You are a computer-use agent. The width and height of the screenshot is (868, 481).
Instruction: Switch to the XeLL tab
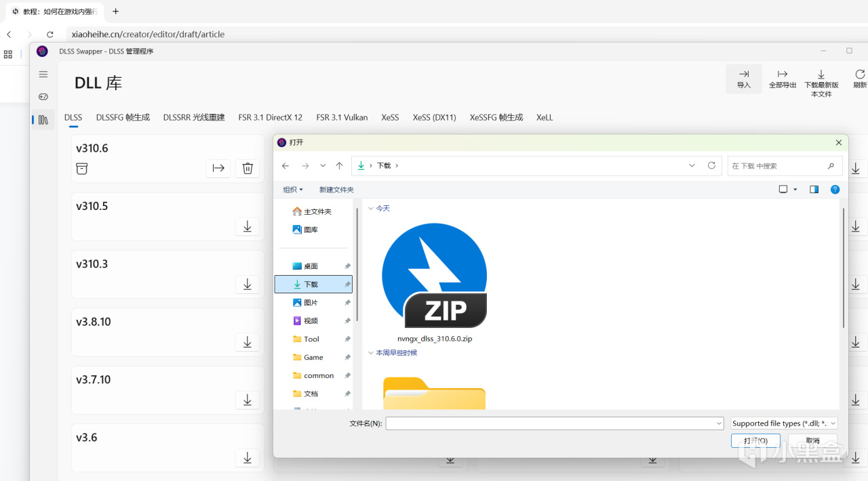point(545,117)
